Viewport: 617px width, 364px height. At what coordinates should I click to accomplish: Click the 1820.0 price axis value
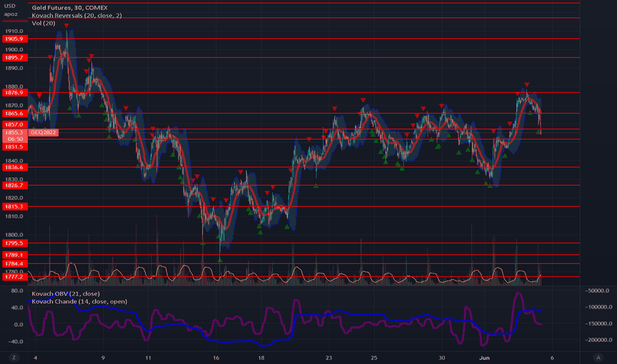[x=14, y=197]
